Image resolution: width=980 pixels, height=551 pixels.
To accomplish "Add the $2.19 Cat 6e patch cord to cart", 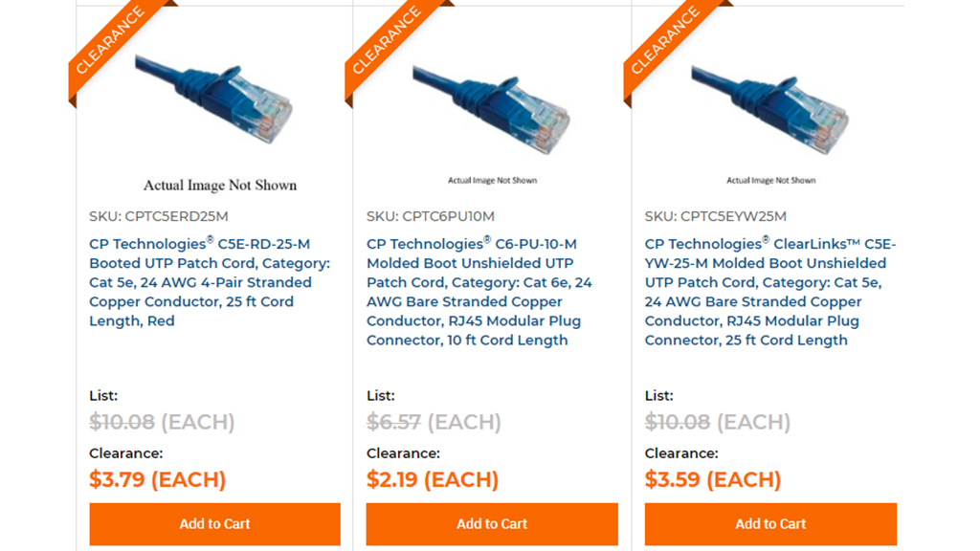I will [492, 524].
